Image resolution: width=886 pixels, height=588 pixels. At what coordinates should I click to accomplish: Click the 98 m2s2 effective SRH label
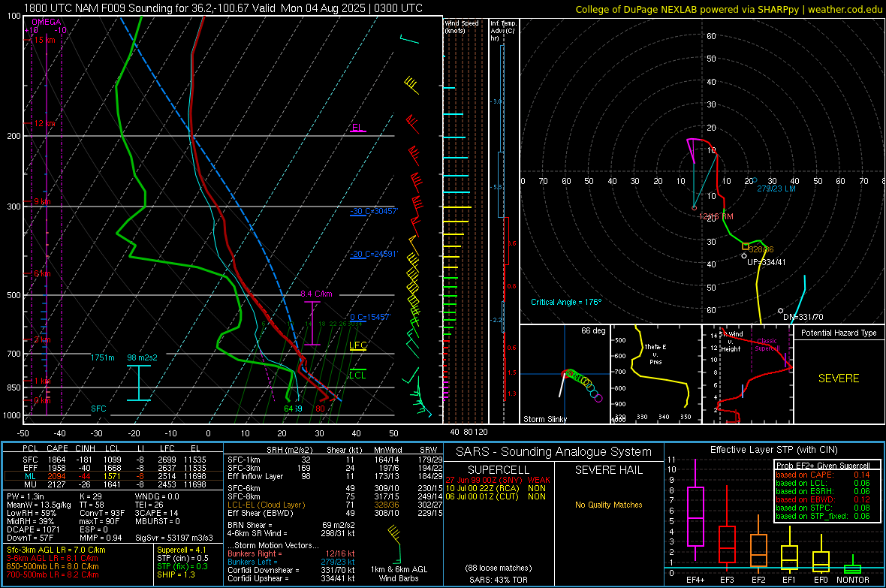click(143, 357)
